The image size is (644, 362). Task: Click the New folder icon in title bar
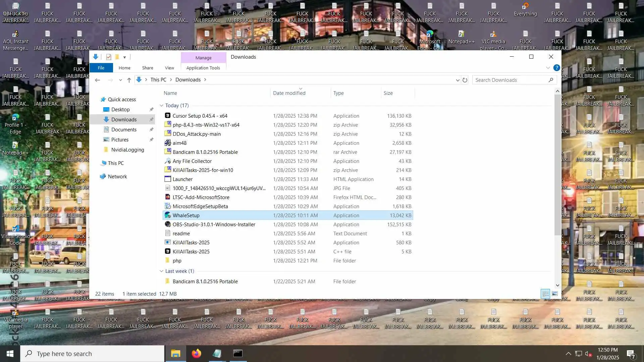pos(117,57)
